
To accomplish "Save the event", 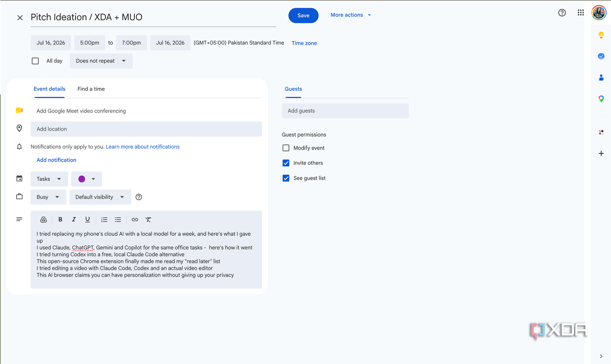I will tap(303, 16).
